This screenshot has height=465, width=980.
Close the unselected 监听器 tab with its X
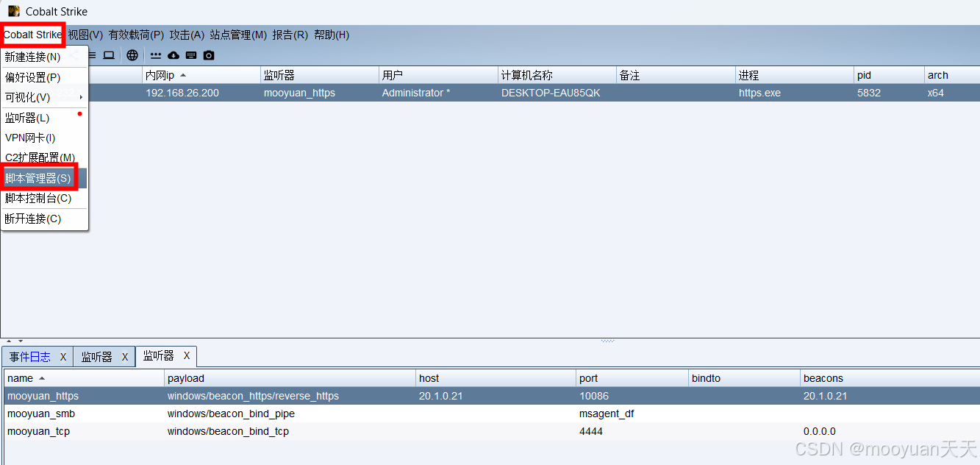[x=125, y=357]
